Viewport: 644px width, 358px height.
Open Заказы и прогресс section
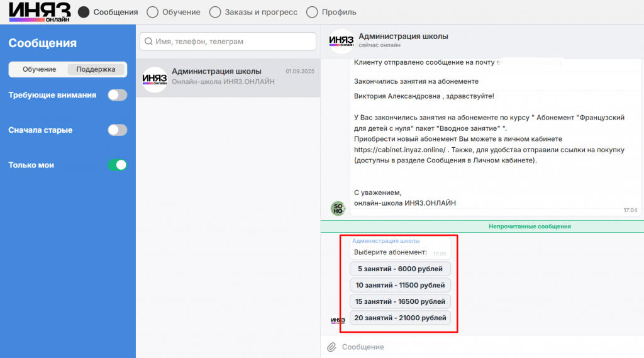pos(215,12)
